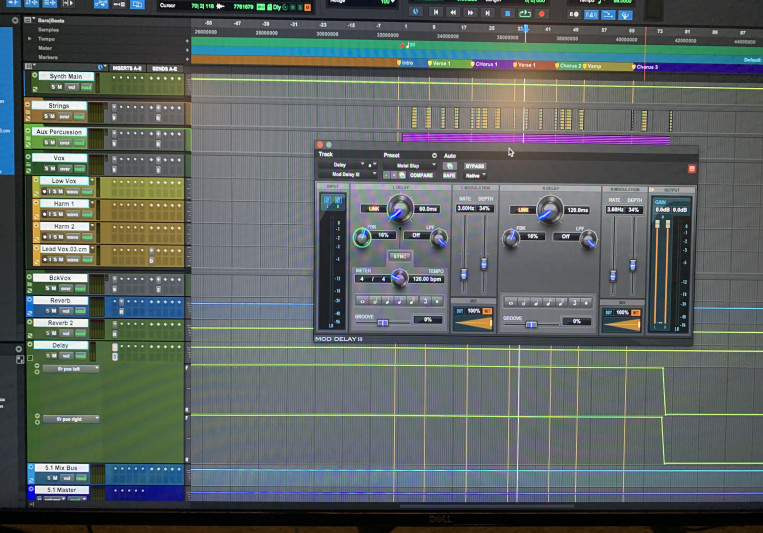Expand the Tempo ruler disclosure triangle
This screenshot has width=763, height=533.
coord(30,38)
